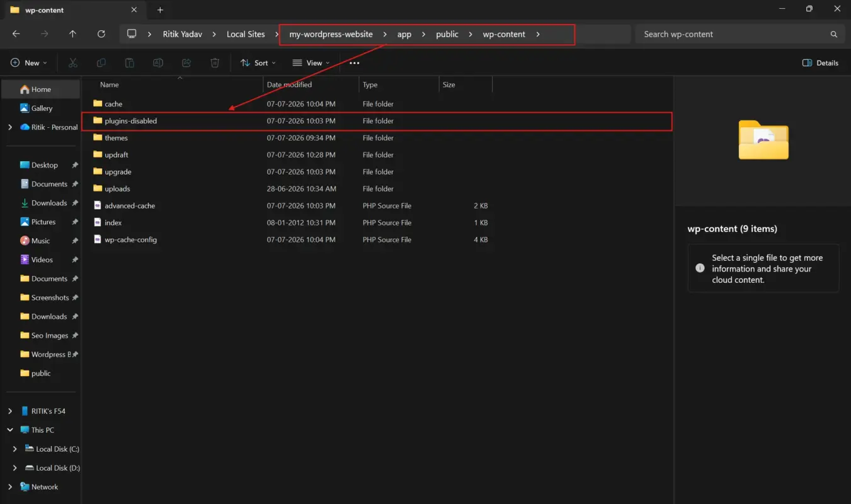This screenshot has width=851, height=504.
Task: Click the Paste clipboard icon
Action: coord(129,63)
